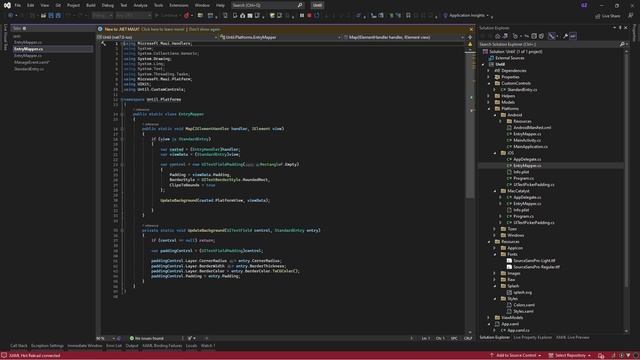Image resolution: width=640 pixels, height=360 pixels.
Task: Select the StandardEntry.cs document tab
Action: point(29,69)
